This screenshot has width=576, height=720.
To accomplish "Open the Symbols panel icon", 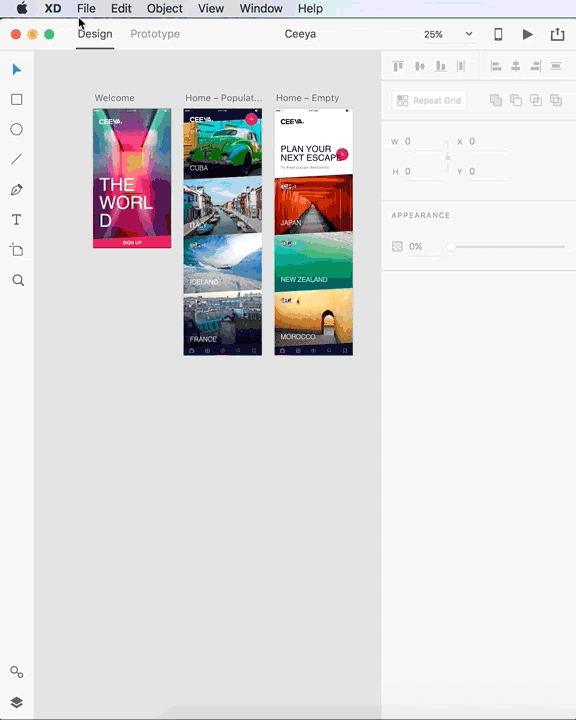I will 17,672.
